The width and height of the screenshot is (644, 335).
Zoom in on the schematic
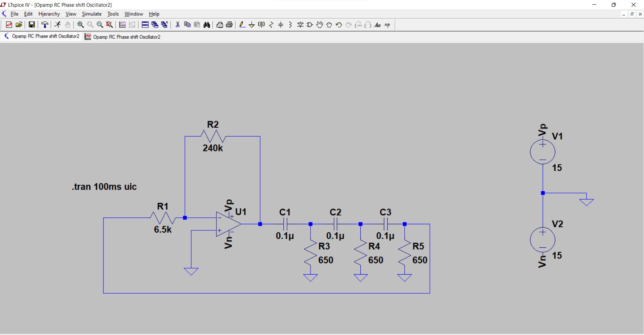click(x=80, y=25)
